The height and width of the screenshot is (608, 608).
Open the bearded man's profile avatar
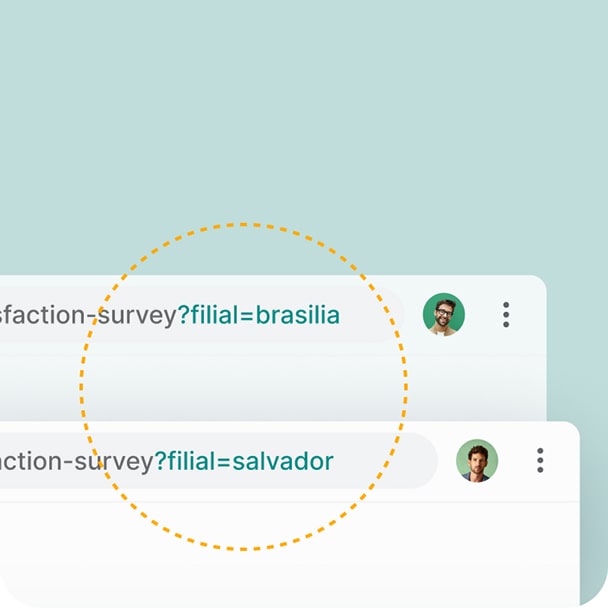(477, 461)
